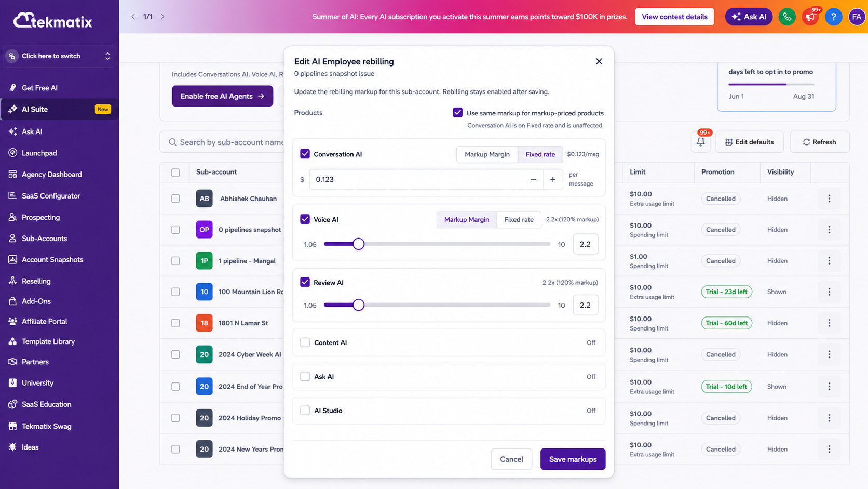
Task: Open three-dot menu for 2024 End of Year row
Action: point(829,387)
